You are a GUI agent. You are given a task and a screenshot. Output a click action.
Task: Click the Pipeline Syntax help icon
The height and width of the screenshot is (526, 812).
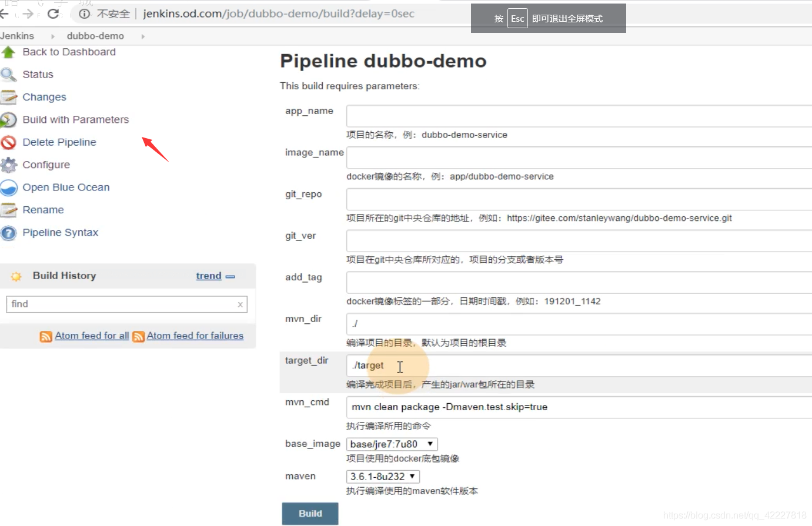(8, 233)
